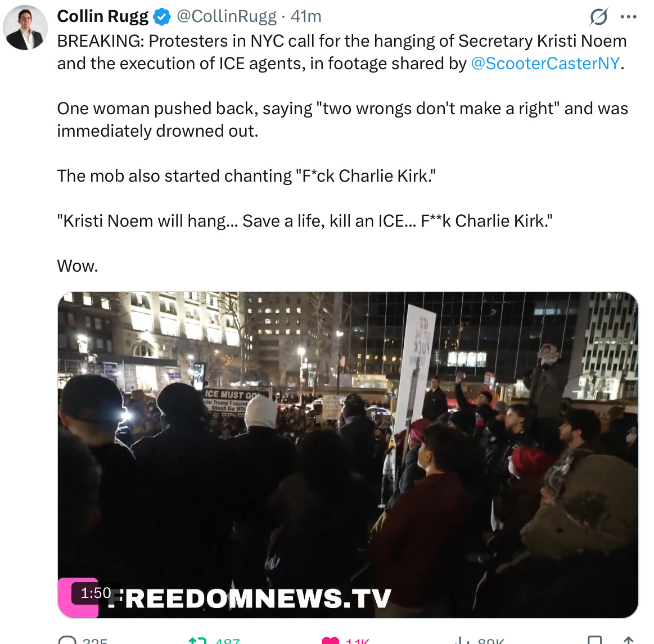
Task: Open the three-dot more options menu
Action: [628, 17]
